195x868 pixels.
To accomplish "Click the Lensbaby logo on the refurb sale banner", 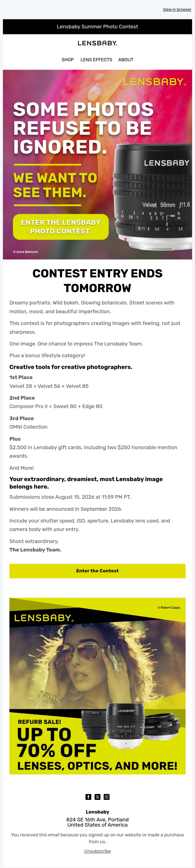I will tap(44, 618).
